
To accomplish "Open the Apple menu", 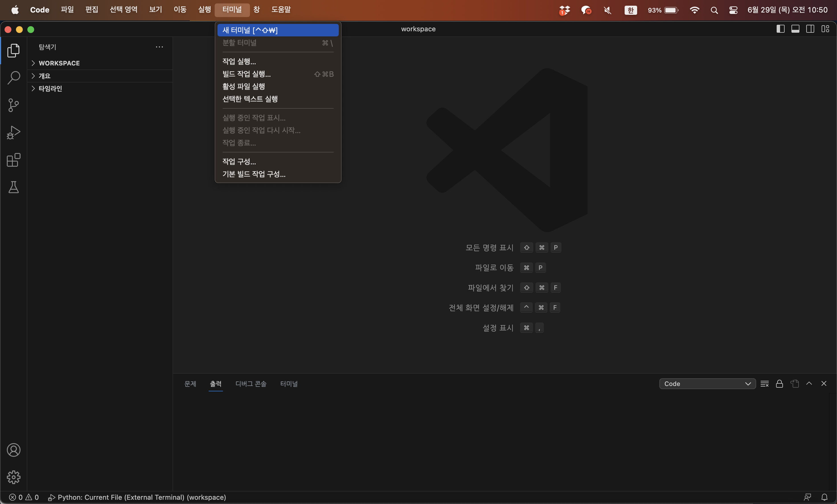I will (15, 10).
